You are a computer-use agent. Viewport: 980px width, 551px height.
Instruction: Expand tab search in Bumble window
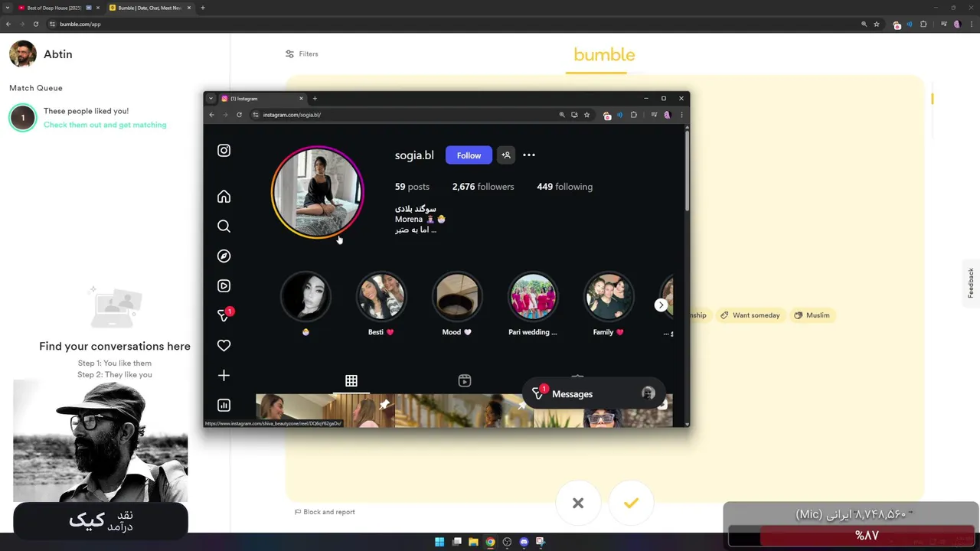point(8,8)
